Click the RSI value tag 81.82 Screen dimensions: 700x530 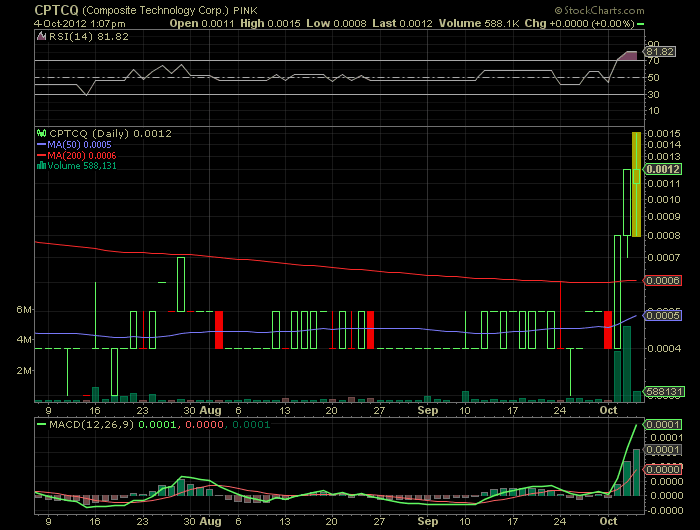point(660,51)
